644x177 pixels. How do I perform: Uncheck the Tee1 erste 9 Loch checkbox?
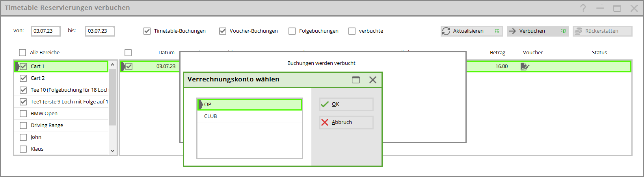(x=23, y=102)
